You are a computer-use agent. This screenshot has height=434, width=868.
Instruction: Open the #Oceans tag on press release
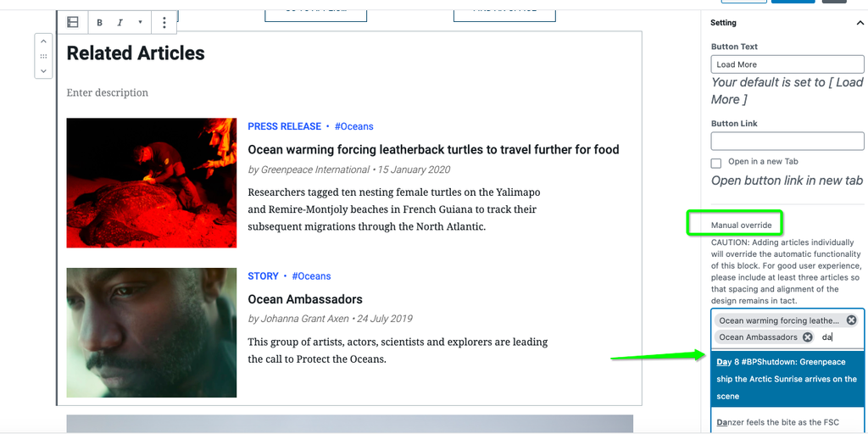pos(353,126)
